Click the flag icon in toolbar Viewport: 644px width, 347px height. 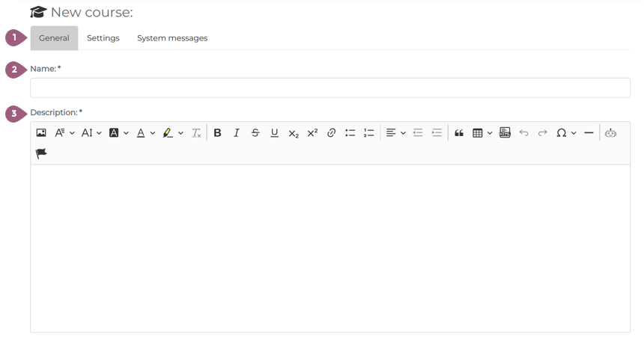click(x=41, y=153)
